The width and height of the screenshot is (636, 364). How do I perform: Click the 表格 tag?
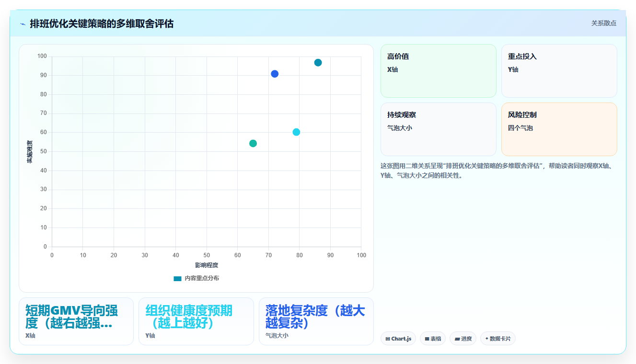432,339
